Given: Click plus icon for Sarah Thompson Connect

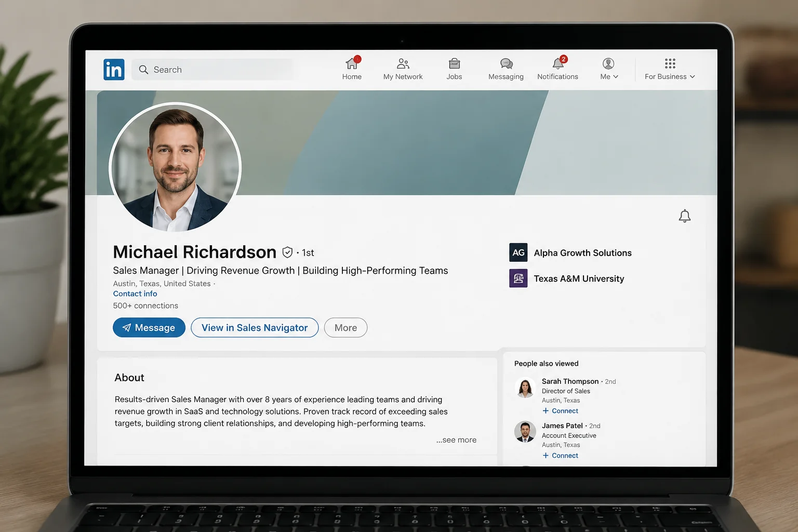Looking at the screenshot, I should [x=546, y=411].
